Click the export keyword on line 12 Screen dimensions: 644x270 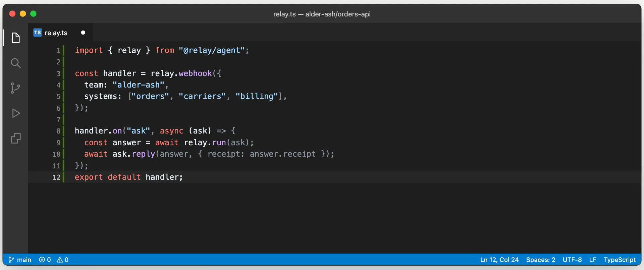[x=89, y=177]
